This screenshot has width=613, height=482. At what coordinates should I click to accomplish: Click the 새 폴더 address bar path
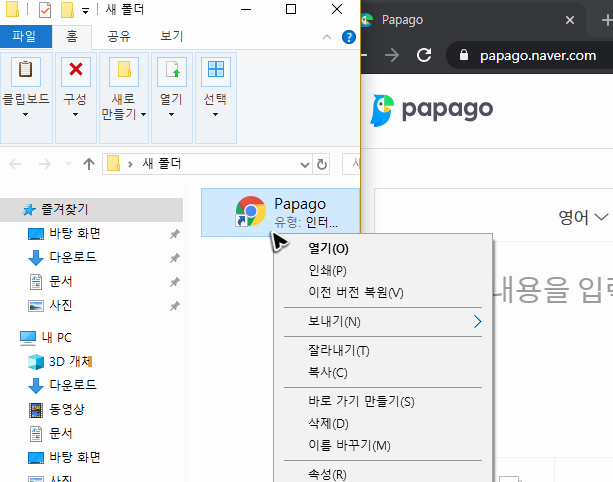click(162, 163)
